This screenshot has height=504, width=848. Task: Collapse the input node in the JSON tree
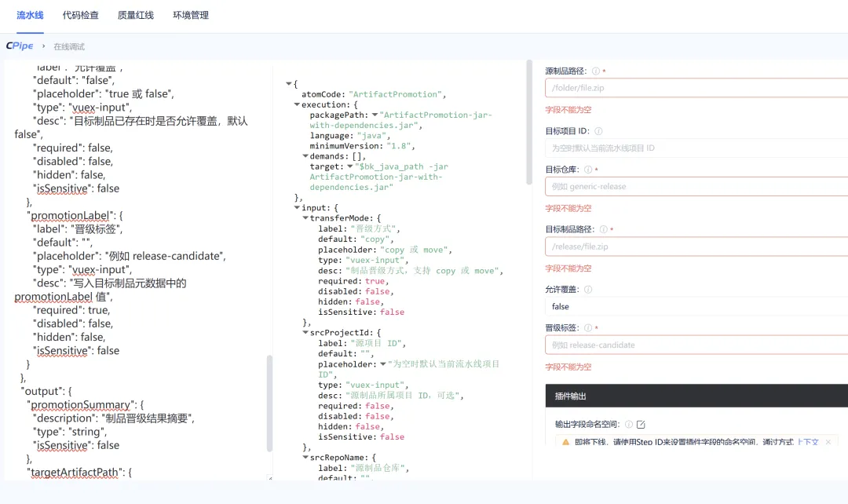click(x=297, y=208)
